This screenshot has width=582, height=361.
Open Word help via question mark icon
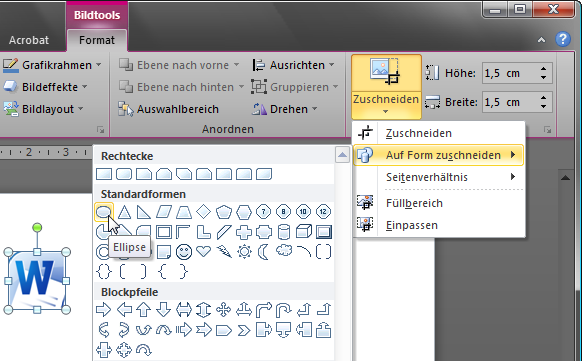pyautogui.click(x=563, y=39)
